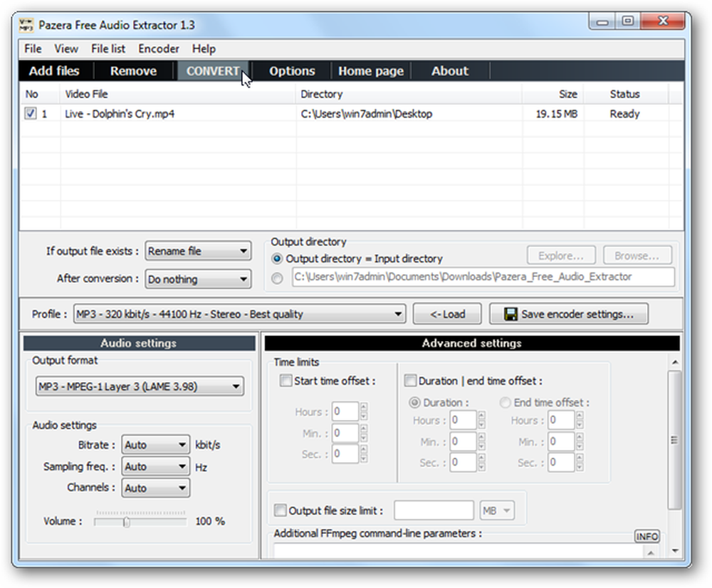This screenshot has height=588, width=712.
Task: Click the End time offset Sec. field
Action: [x=561, y=462]
